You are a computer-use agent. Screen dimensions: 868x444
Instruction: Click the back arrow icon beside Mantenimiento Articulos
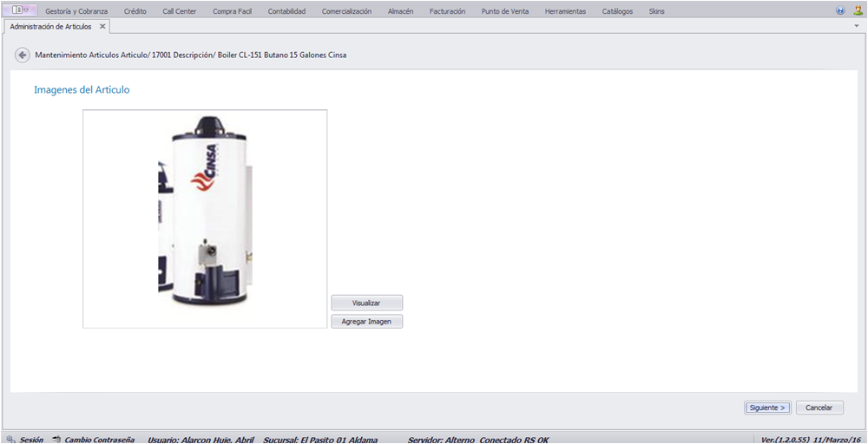click(x=23, y=55)
